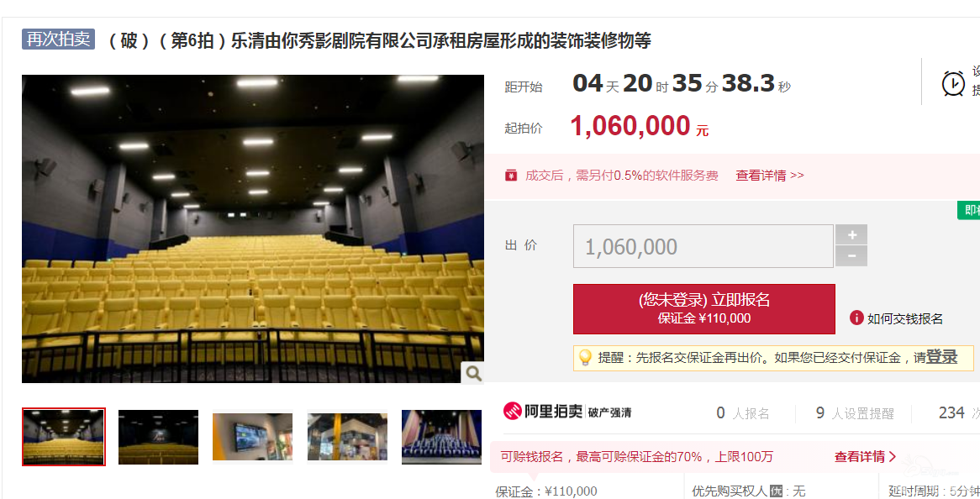Click the 出价 bid amount field
This screenshot has width=980, height=499.
703,246
